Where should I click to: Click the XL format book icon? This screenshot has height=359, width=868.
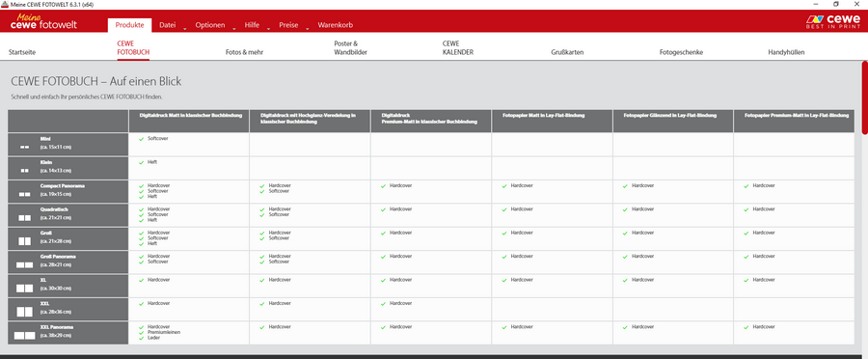click(x=24, y=289)
